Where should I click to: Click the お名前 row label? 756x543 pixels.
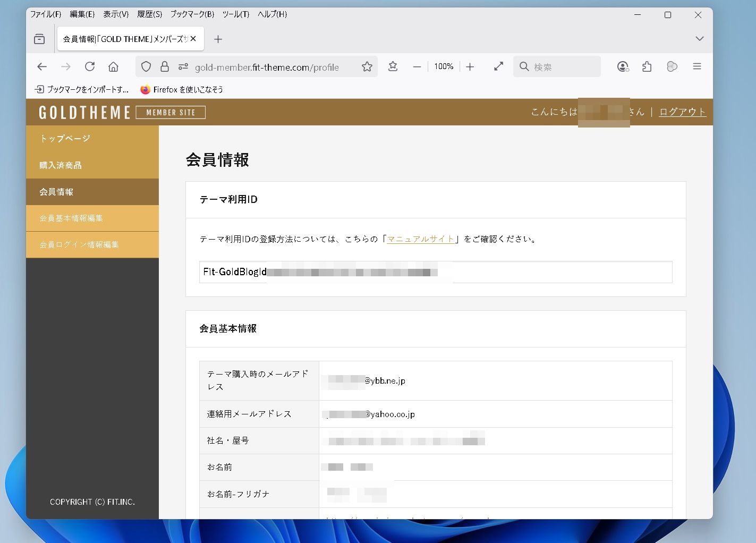pyautogui.click(x=259, y=467)
